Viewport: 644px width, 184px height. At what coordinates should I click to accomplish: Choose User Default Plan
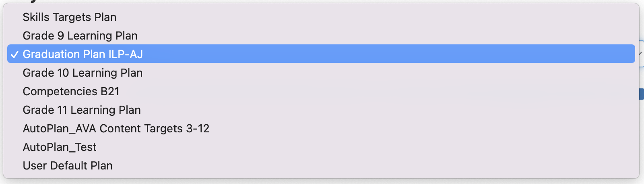(x=68, y=165)
